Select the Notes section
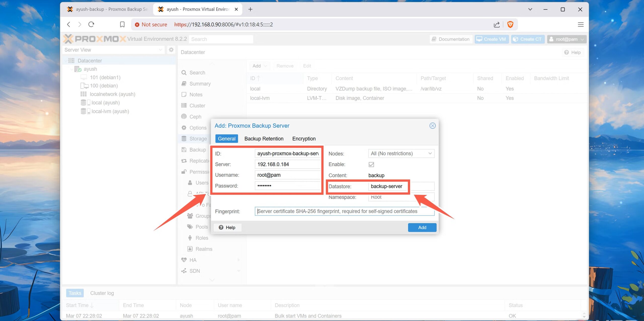Viewport: 644px width, 321px height. tap(196, 94)
